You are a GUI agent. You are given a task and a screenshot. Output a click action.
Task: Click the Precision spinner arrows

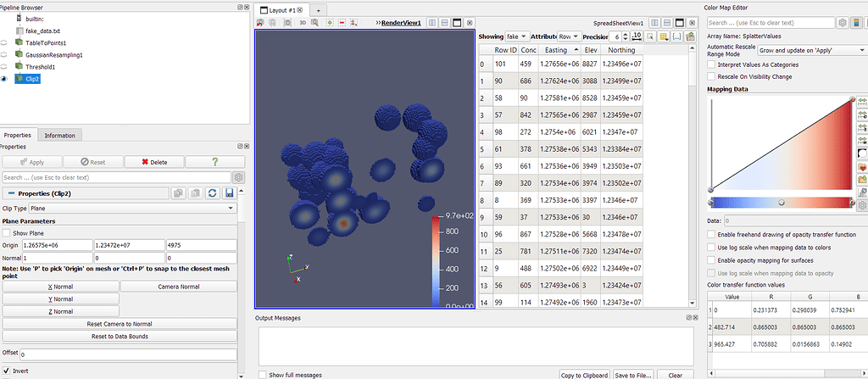[626, 36]
